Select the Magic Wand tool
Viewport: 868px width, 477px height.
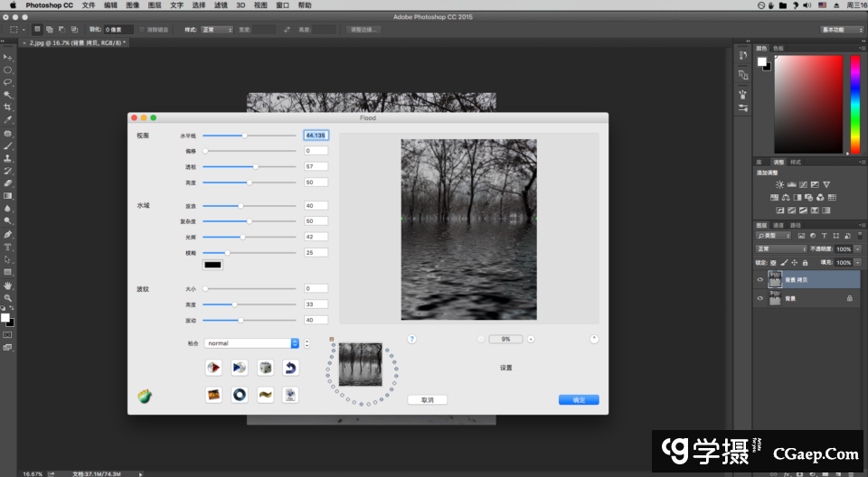coord(8,95)
